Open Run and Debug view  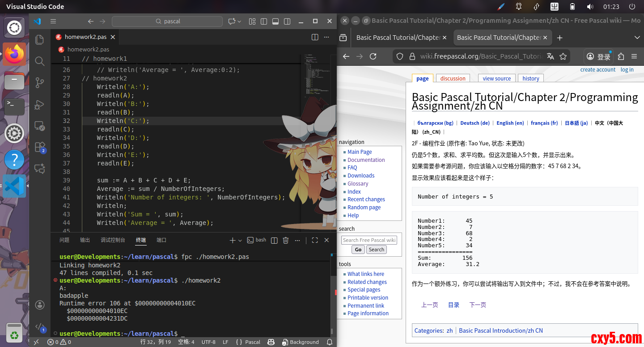[40, 104]
